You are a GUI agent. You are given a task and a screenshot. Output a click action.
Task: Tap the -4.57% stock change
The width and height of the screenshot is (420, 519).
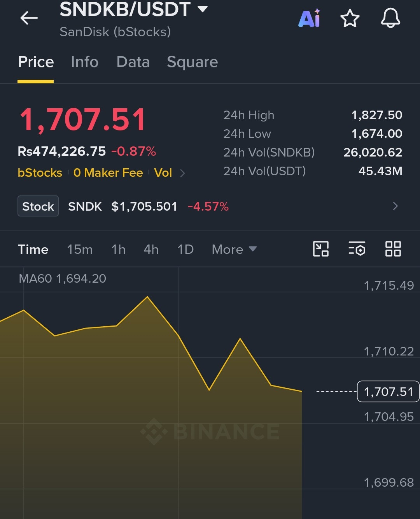pos(208,206)
